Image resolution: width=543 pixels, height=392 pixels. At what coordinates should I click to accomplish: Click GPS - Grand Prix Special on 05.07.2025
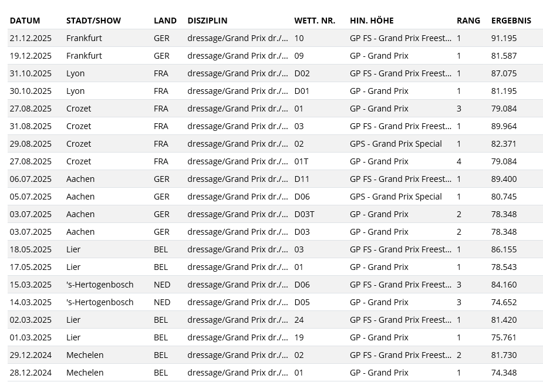(x=396, y=197)
